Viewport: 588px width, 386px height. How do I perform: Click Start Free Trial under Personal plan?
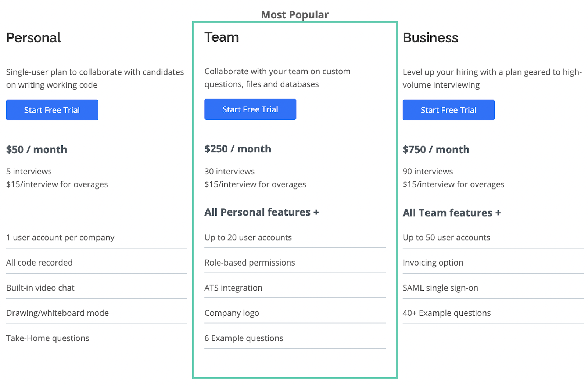(52, 110)
